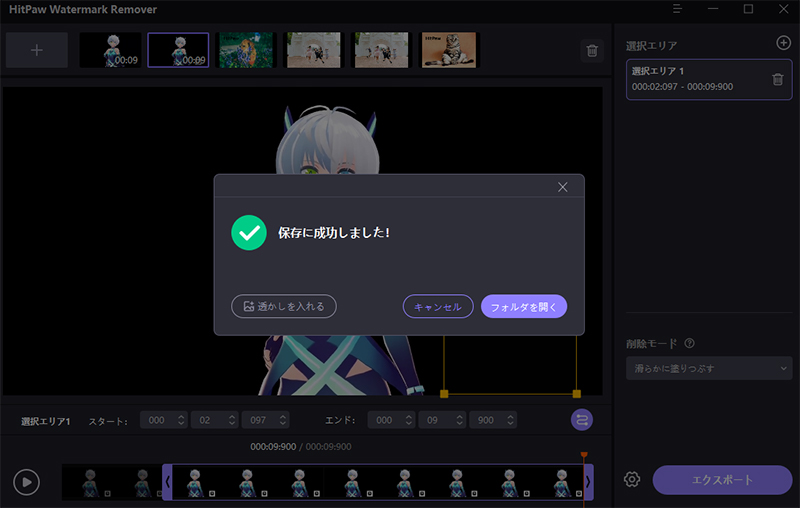Increase start seconds 02 with stepper arrows
The image size is (800, 508).
pyautogui.click(x=232, y=416)
